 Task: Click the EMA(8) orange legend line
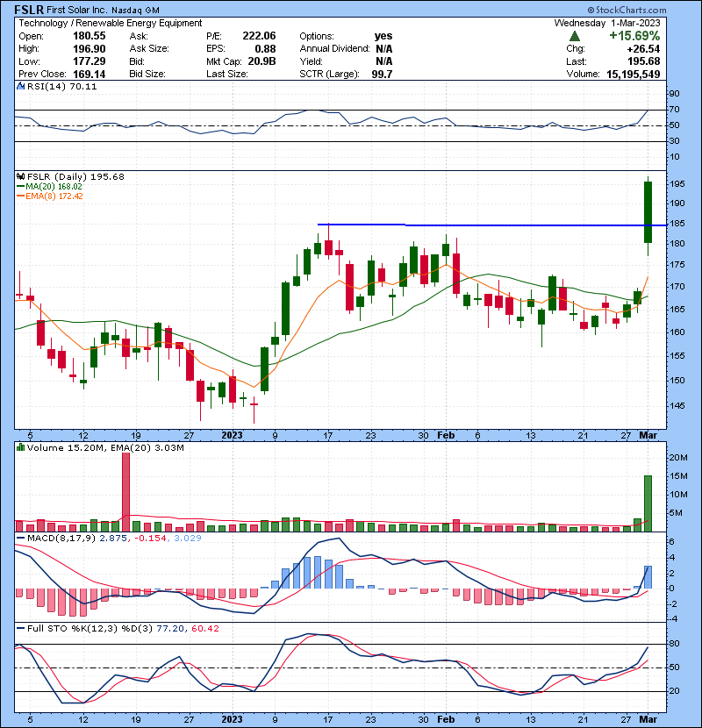click(x=20, y=196)
